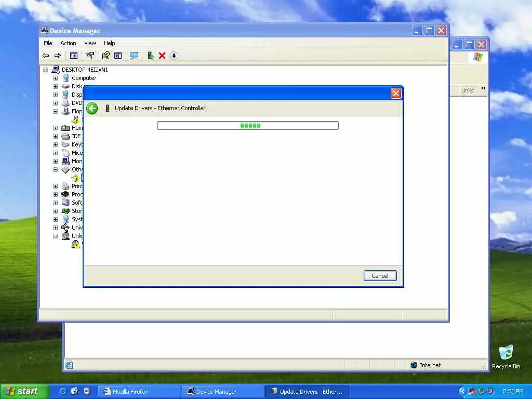Image resolution: width=532 pixels, height=399 pixels.
Task: Expand the Links chevron in the browser window
Action: pos(483,88)
